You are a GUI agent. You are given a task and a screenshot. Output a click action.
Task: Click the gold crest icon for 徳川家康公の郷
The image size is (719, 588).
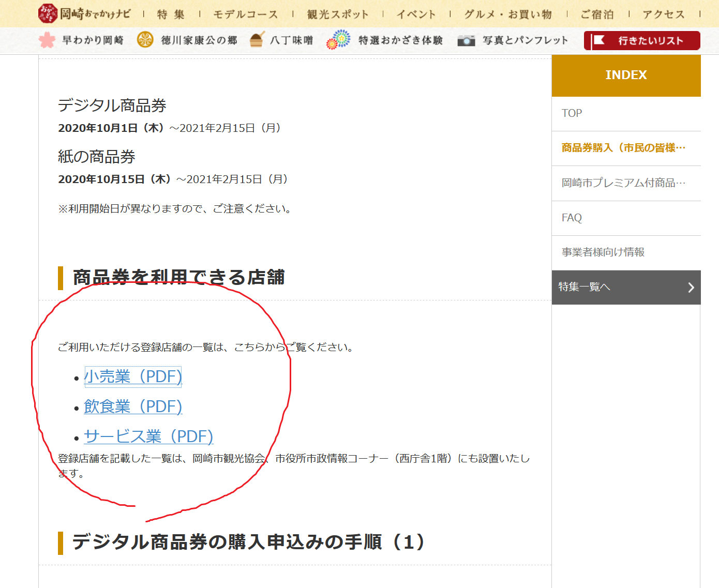click(x=145, y=40)
